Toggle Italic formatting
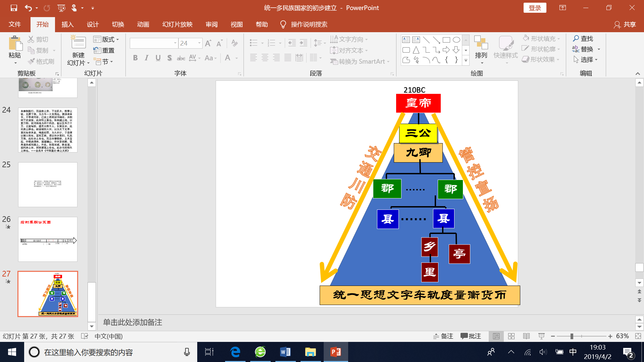Image resolution: width=644 pixels, height=362 pixels. [x=147, y=58]
